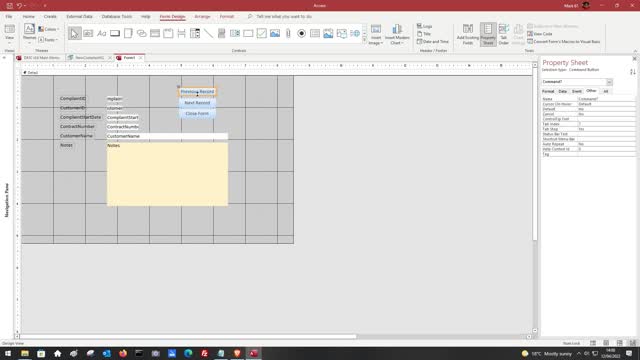Open the Insert Image dropdown

pos(376,34)
